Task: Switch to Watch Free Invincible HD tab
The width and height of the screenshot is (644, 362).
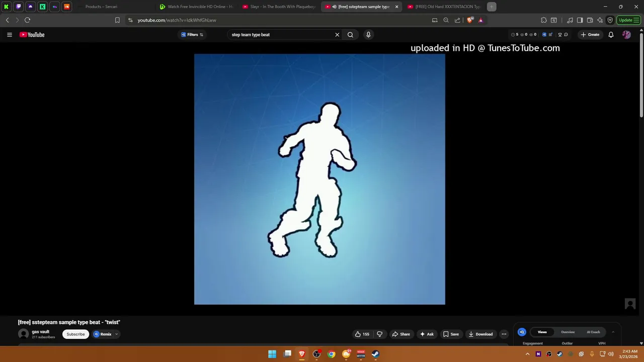Action: pos(196,7)
